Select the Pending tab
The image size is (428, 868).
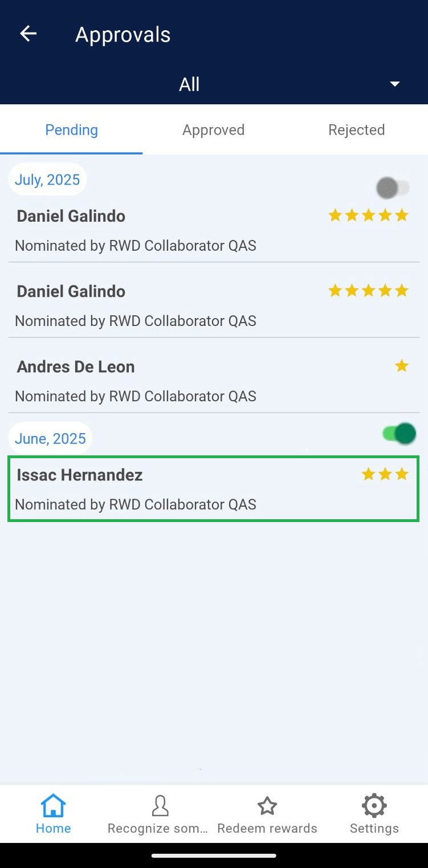point(71,130)
